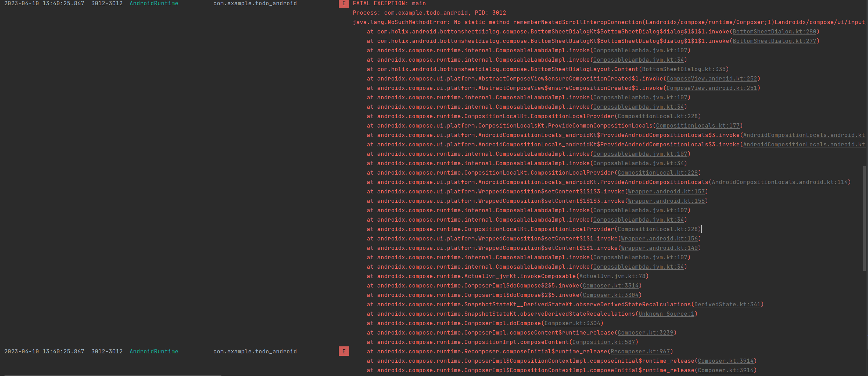Screen dimensions: 868x376
Task: Open Composer.kt:3314 source link
Action: pyautogui.click(x=611, y=285)
